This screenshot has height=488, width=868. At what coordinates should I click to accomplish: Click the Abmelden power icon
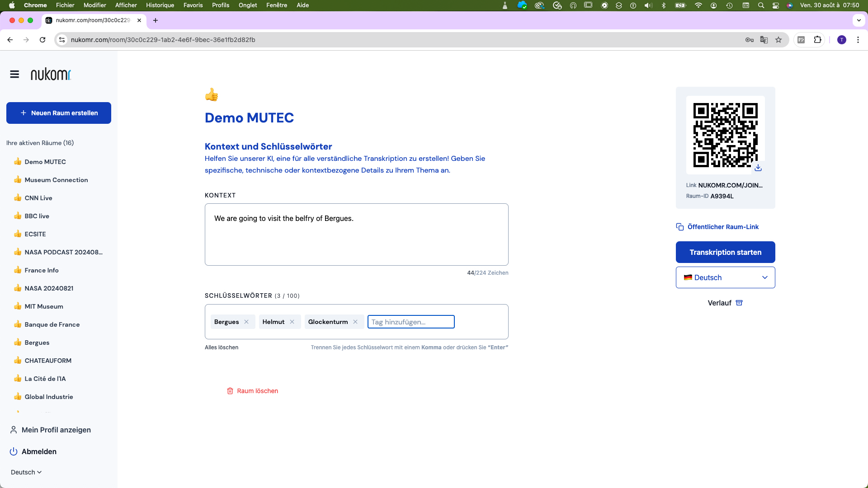(14, 451)
